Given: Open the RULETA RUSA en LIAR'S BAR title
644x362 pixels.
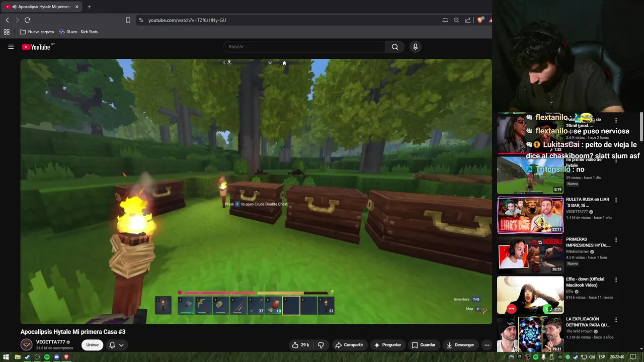Looking at the screenshot, I should 588,202.
